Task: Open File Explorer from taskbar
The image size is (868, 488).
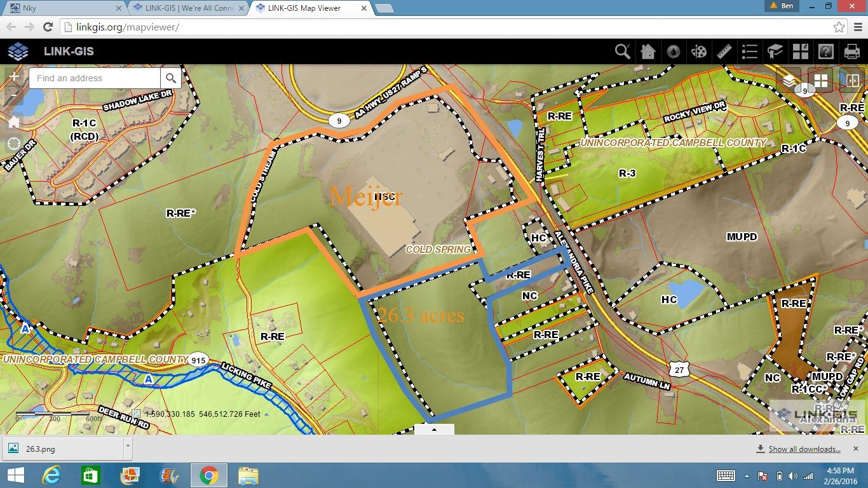Action: coord(248,475)
